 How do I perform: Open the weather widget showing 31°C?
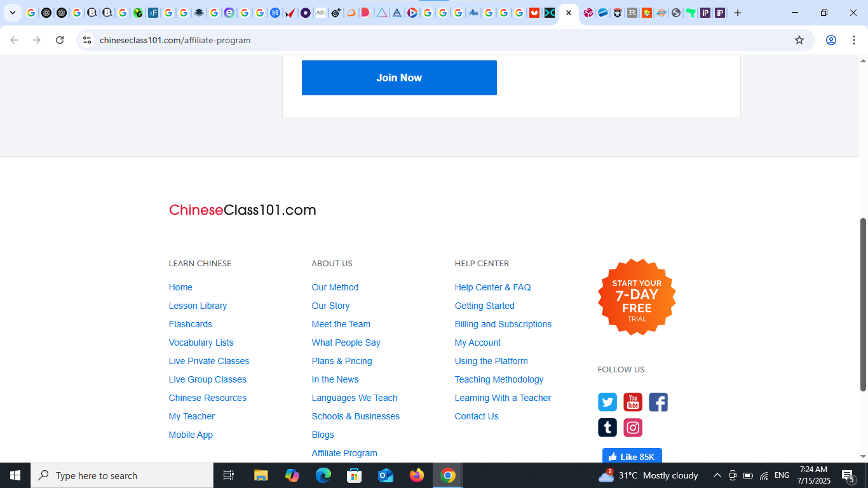tap(648, 475)
